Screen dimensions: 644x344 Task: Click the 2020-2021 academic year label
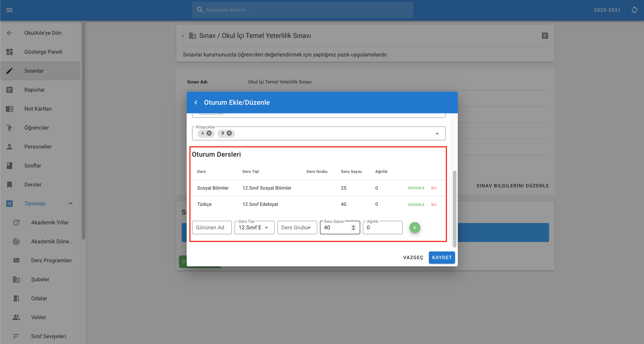click(607, 10)
